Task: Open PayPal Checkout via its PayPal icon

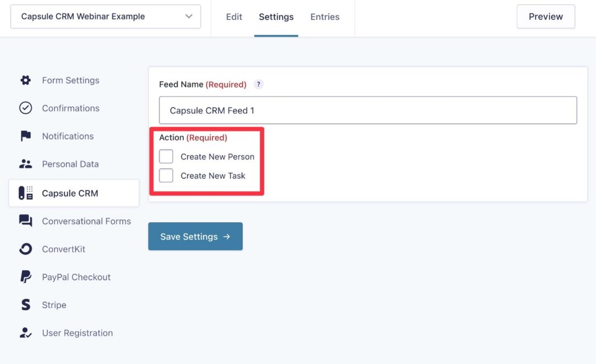Action: [26, 277]
